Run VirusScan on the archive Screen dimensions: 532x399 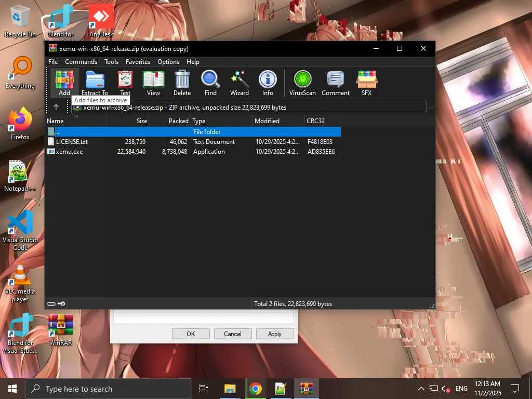pyautogui.click(x=303, y=83)
